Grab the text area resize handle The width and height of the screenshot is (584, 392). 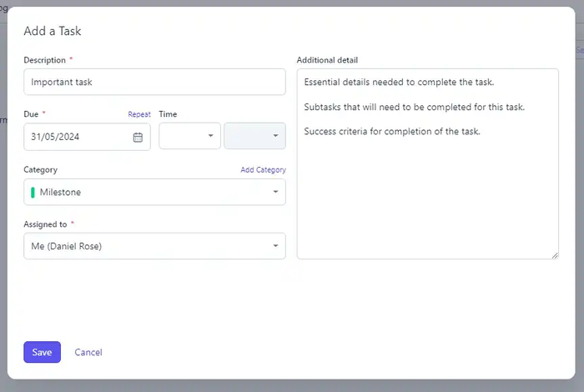click(x=555, y=255)
